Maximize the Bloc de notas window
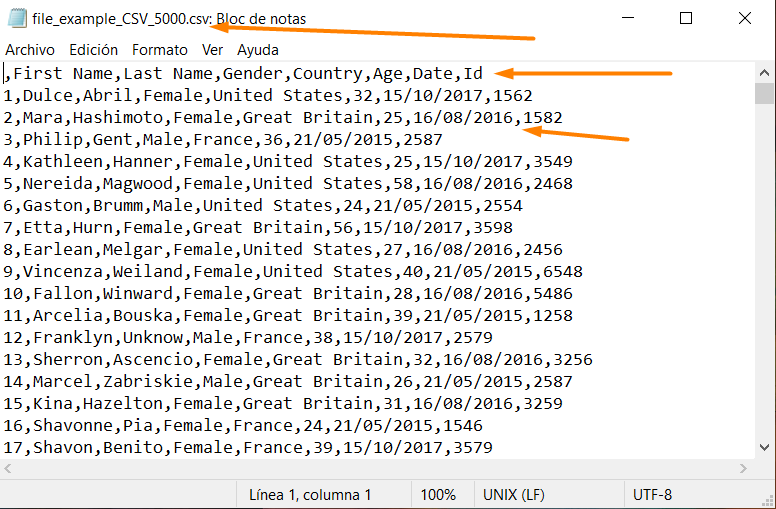 [686, 18]
